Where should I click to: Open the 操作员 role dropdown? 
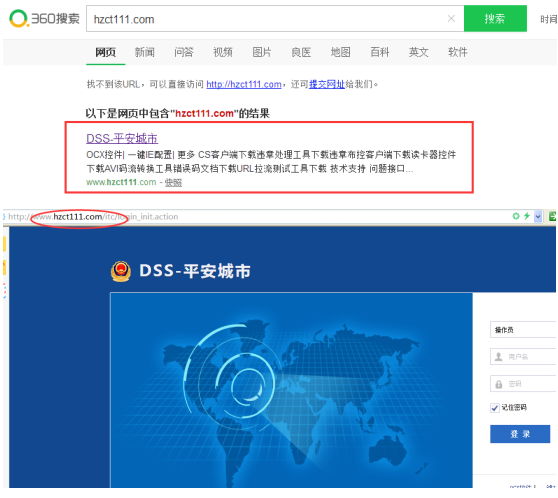pos(523,330)
